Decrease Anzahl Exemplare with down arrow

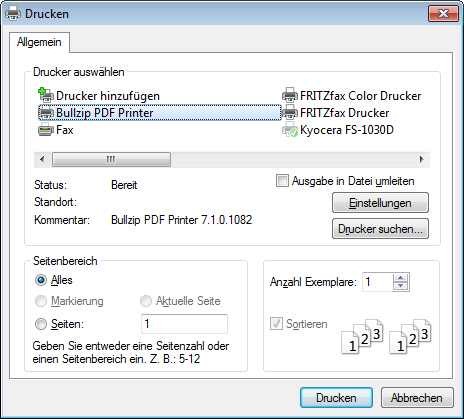tap(400, 286)
